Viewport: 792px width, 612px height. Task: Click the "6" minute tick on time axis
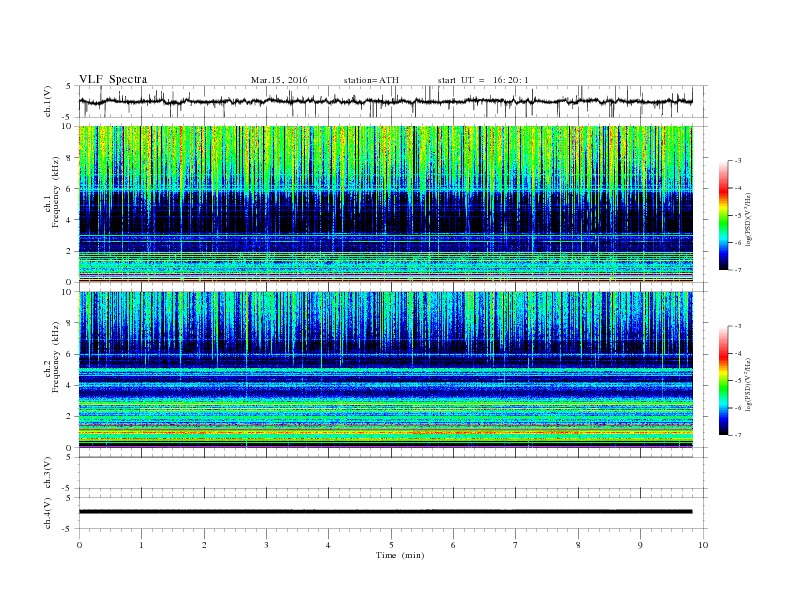pyautogui.click(x=453, y=545)
